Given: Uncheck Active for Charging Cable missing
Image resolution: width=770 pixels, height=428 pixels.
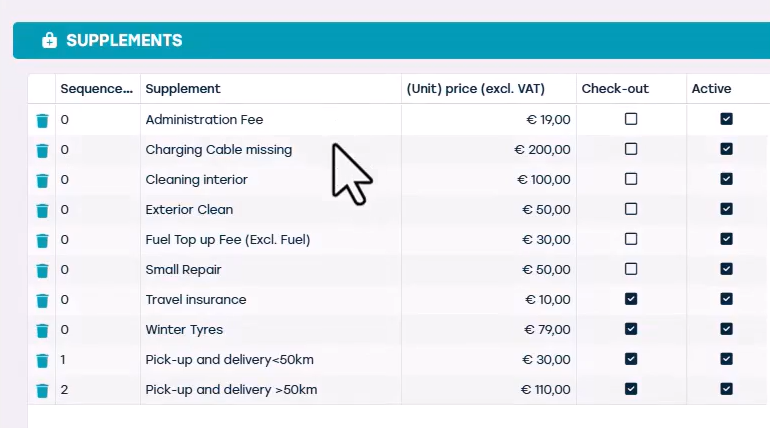Looking at the screenshot, I should tap(727, 149).
